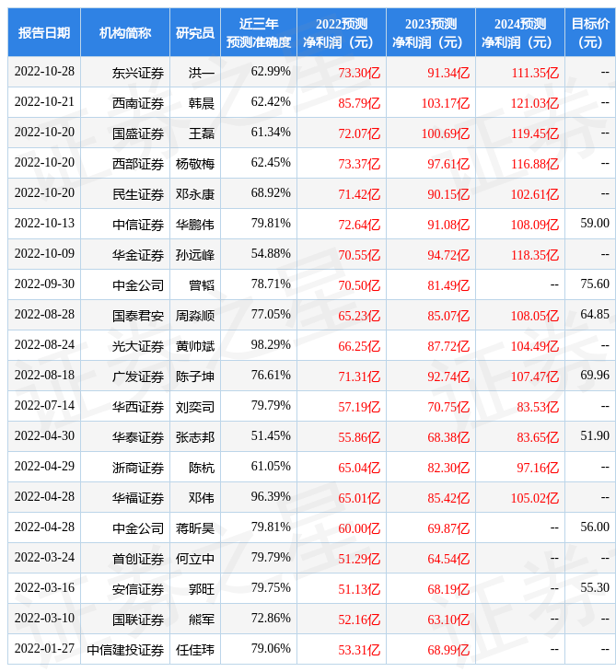This screenshot has height=672, width=616.
Task: Select researcher 张志邦
Action: click(195, 437)
